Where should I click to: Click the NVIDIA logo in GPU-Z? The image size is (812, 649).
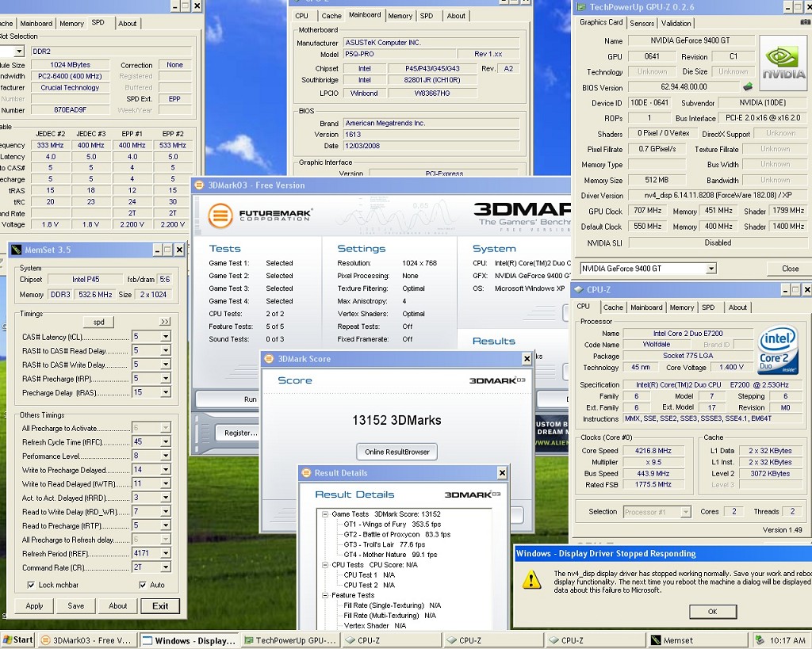coord(783,63)
